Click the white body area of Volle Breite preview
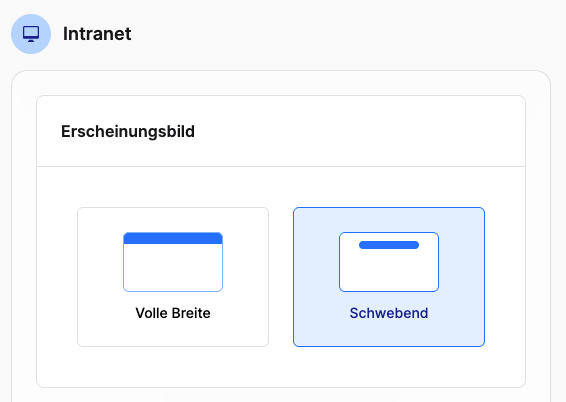Viewport: 566px width, 402px height. click(173, 267)
